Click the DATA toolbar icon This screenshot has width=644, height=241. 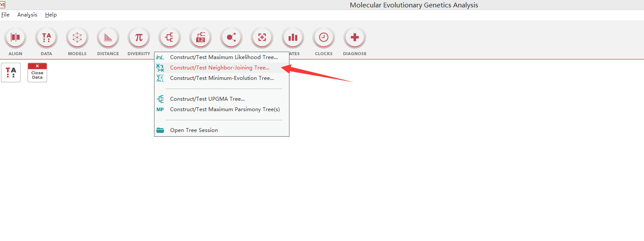click(46, 38)
